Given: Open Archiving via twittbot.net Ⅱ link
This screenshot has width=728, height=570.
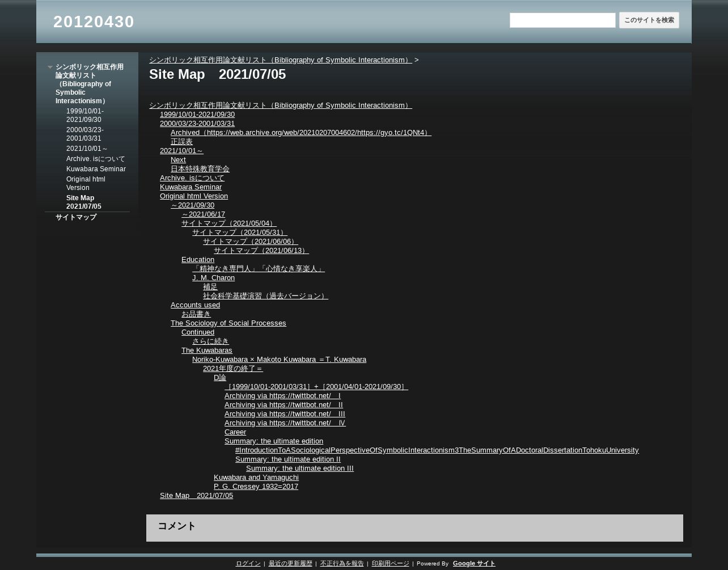Looking at the screenshot, I should click(283, 404).
